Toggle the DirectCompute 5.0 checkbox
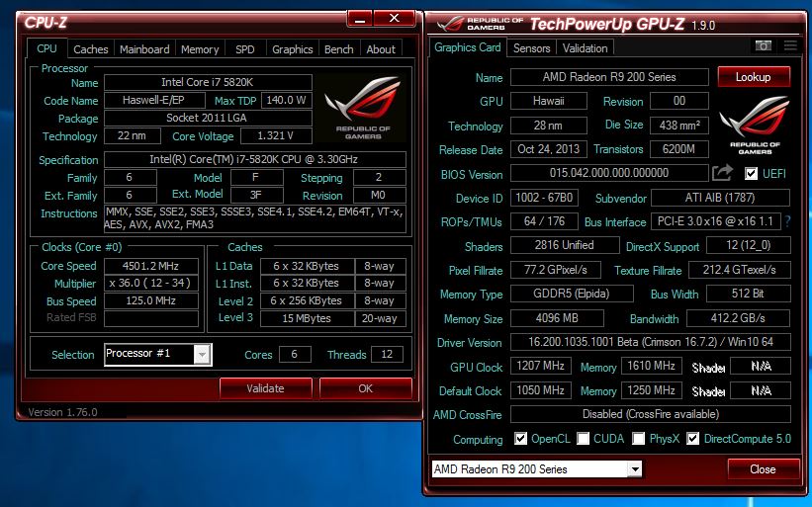This screenshot has width=812, height=507. point(692,439)
